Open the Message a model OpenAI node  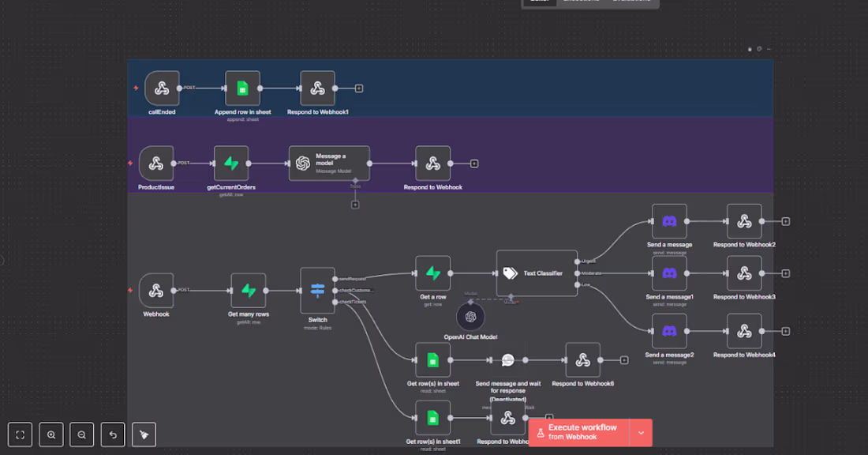329,164
